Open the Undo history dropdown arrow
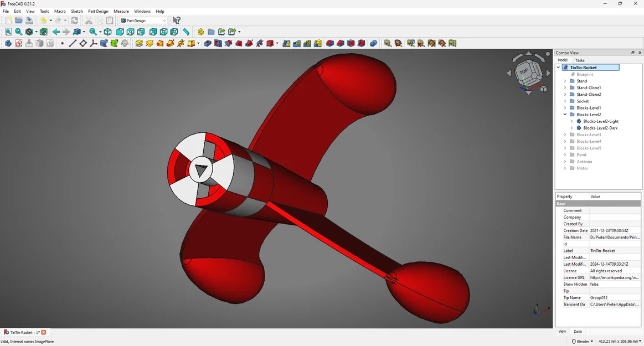Screen dimensions: 644x346 click(50, 20)
